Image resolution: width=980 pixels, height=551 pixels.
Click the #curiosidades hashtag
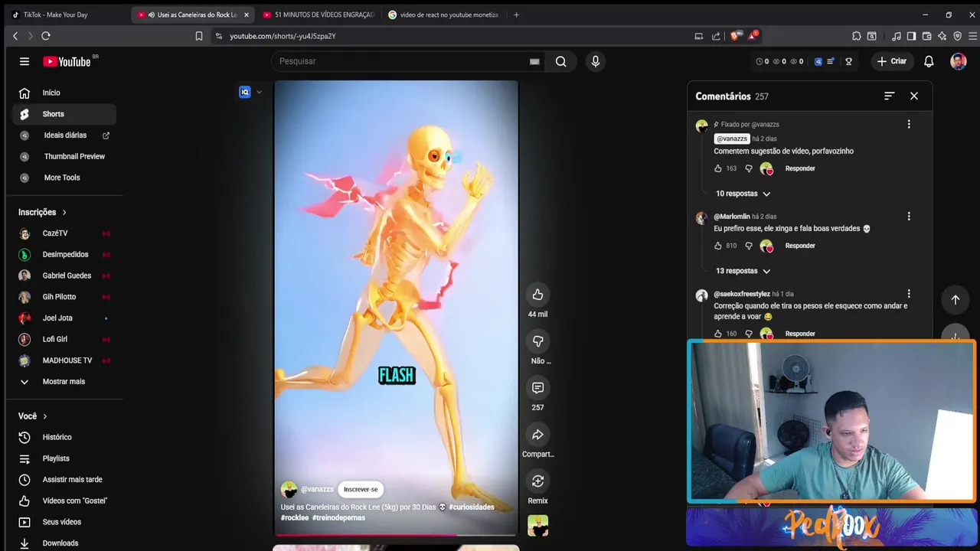point(472,507)
